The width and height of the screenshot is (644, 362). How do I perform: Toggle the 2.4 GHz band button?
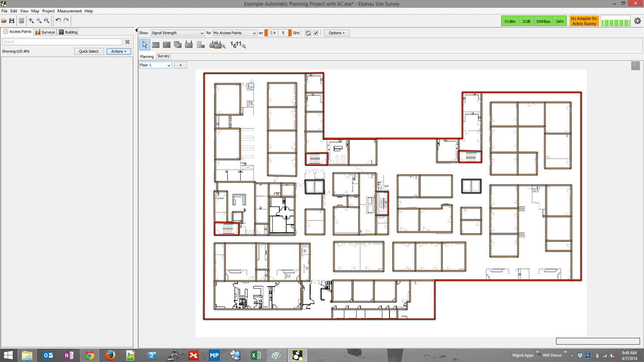tap(272, 33)
